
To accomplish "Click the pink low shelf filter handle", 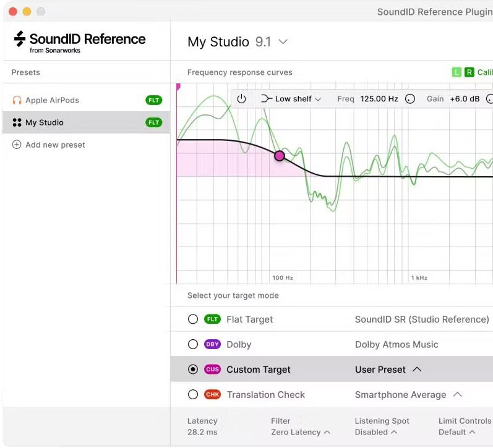I will tap(280, 156).
